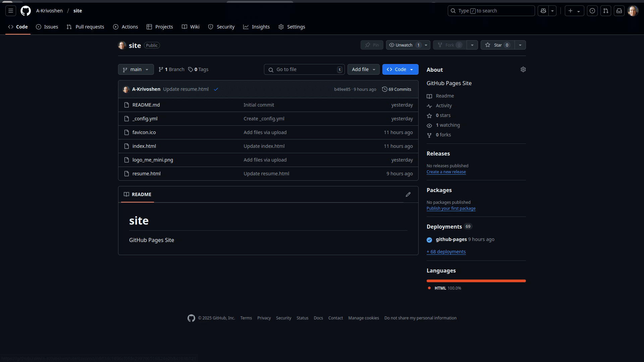Screen dimensions: 644x362
Task: Open notifications inbox icon
Action: (619, 11)
